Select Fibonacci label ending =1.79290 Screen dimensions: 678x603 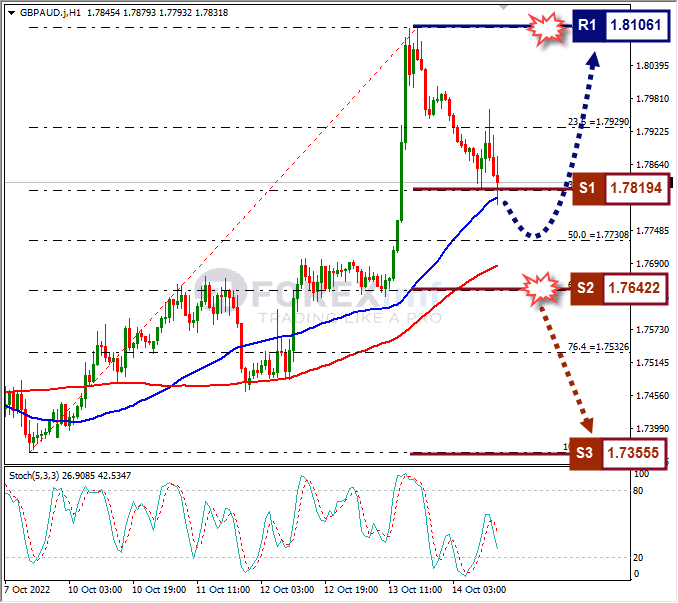[x=598, y=122]
